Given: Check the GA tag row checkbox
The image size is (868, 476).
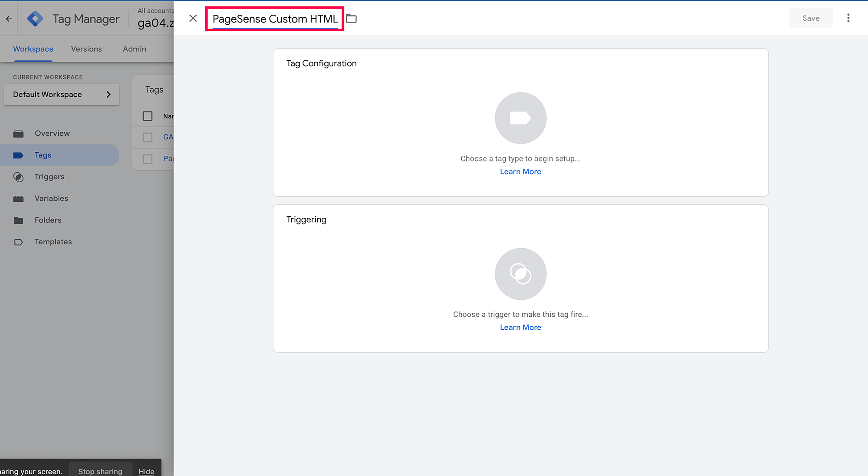Looking at the screenshot, I should pos(148,137).
